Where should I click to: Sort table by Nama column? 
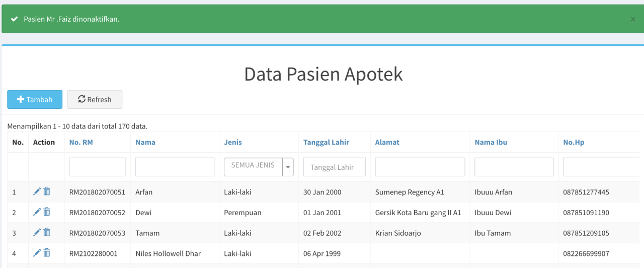145,143
